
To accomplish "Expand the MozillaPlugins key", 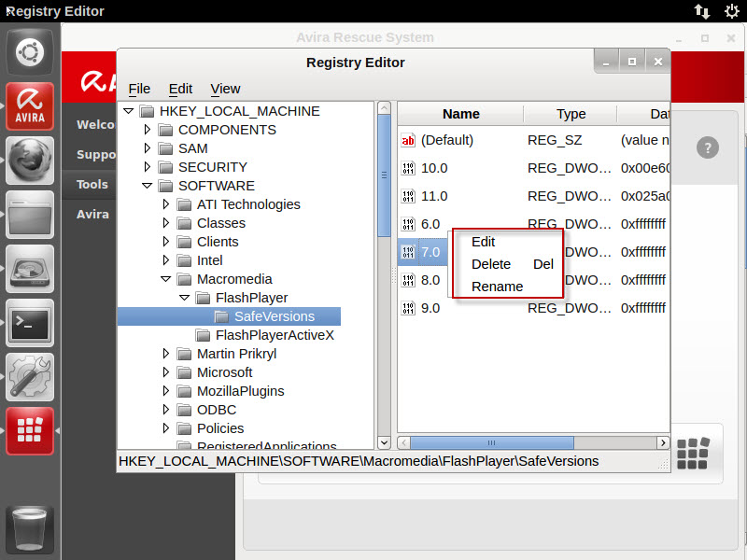I will [166, 391].
